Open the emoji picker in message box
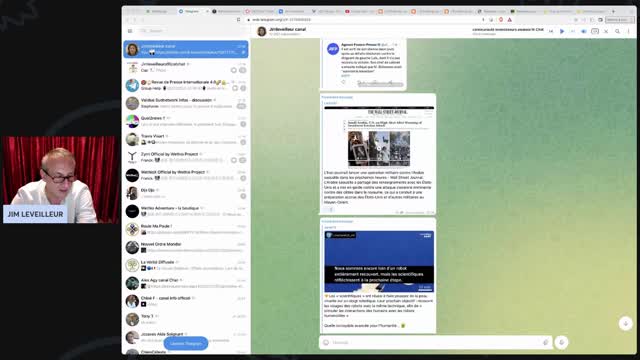640x360 pixels. pyautogui.click(x=326, y=342)
